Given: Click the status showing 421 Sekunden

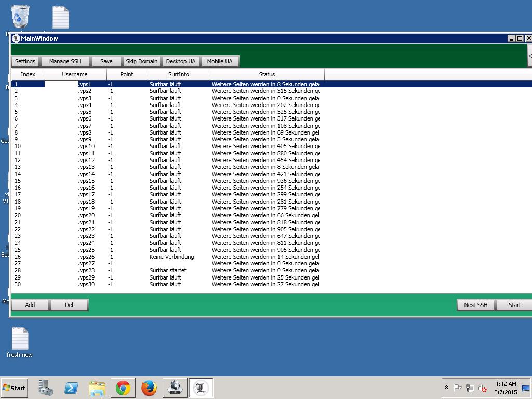Looking at the screenshot, I should coord(266,174).
